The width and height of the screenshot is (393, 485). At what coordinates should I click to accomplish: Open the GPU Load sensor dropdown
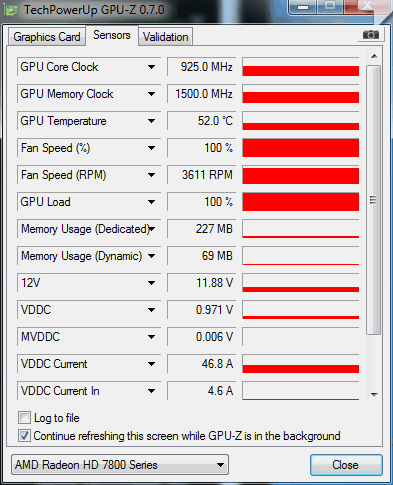151,202
